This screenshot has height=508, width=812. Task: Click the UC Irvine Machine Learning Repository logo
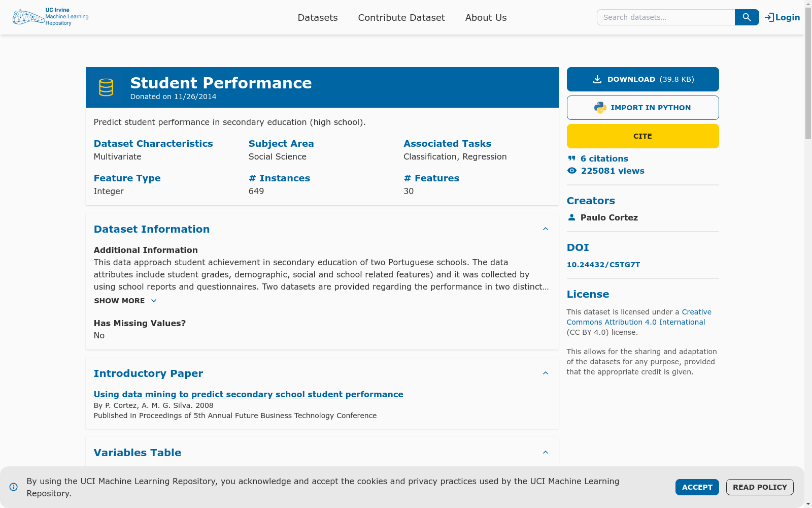pos(50,17)
